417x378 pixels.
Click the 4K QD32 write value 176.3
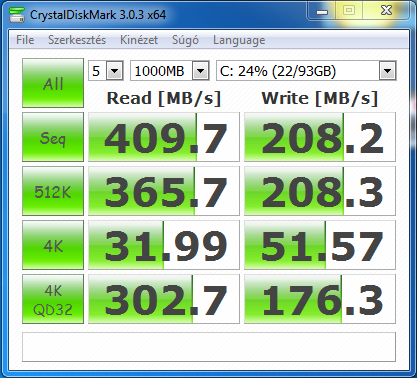[320, 299]
